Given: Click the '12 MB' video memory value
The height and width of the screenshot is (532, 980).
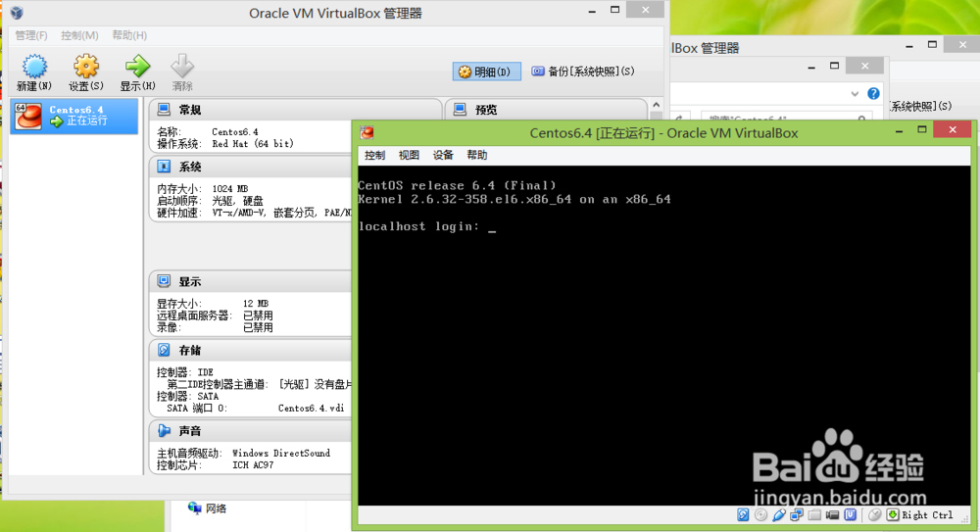Looking at the screenshot, I should 256,304.
